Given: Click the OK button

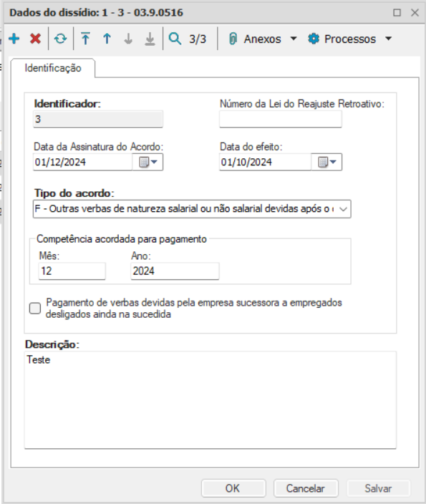Looking at the screenshot, I should click(x=233, y=488).
